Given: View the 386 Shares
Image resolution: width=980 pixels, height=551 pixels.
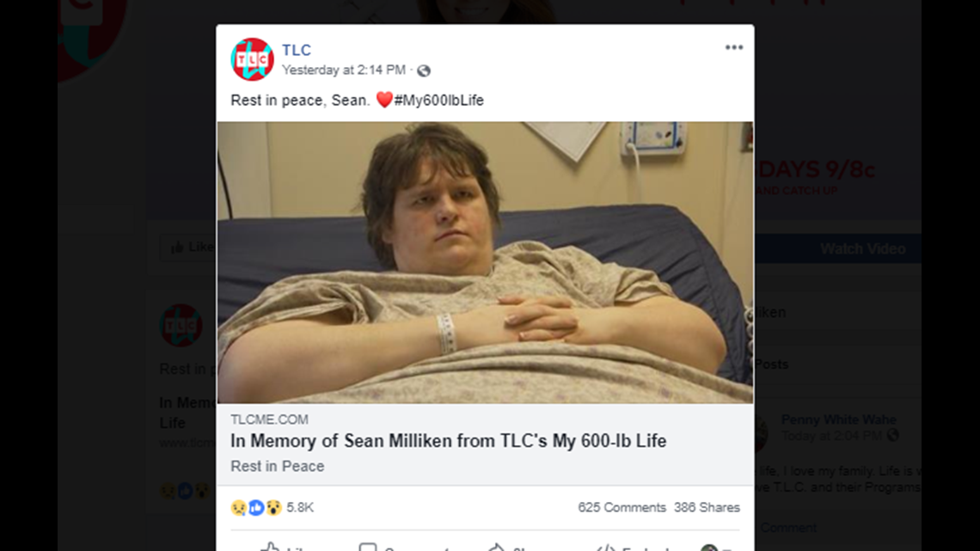Looking at the screenshot, I should [705, 508].
